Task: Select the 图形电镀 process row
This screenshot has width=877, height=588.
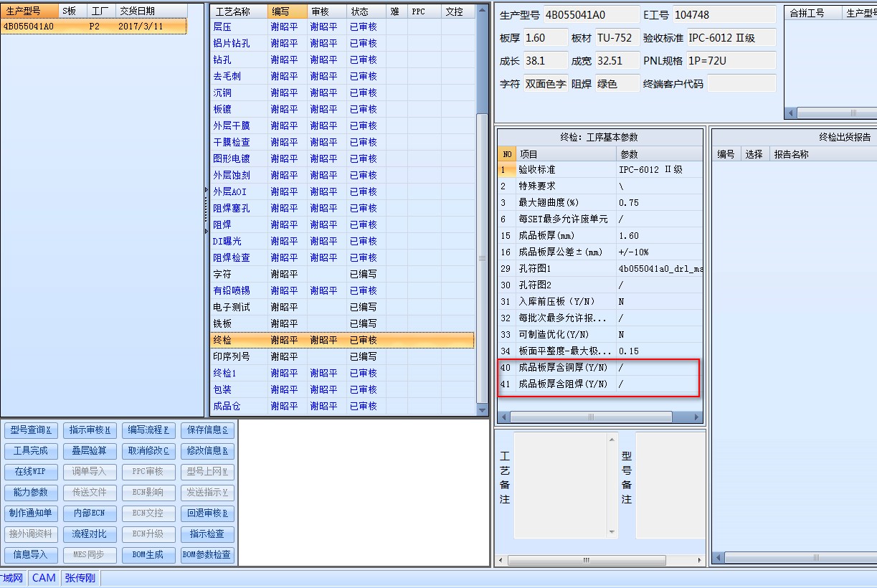Action: (x=343, y=158)
